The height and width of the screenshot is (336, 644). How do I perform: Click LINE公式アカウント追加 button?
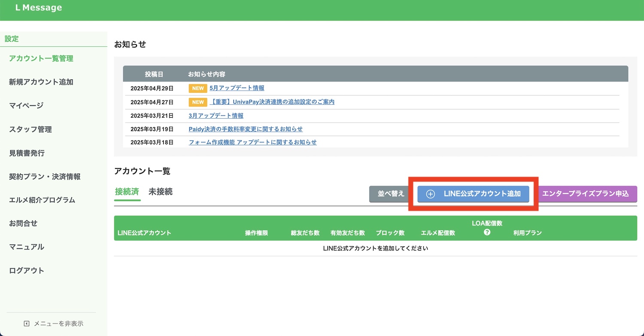point(473,194)
